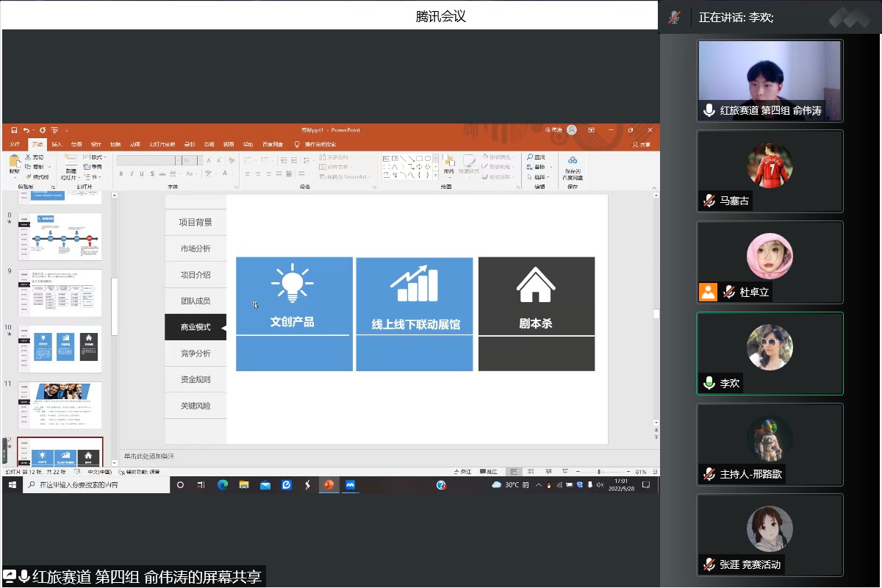The image size is (882, 588).
Task: Click the 新建幻灯片 New Slide icon
Action: [x=71, y=161]
